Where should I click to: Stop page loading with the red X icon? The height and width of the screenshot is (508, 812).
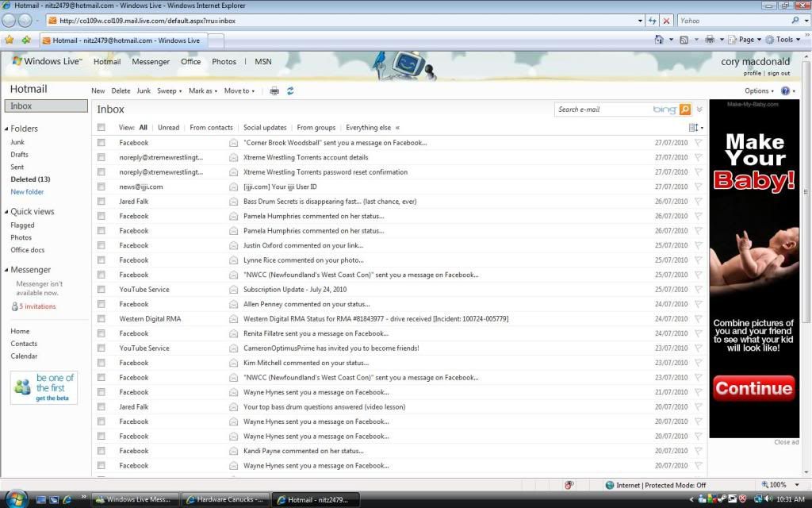click(x=666, y=21)
